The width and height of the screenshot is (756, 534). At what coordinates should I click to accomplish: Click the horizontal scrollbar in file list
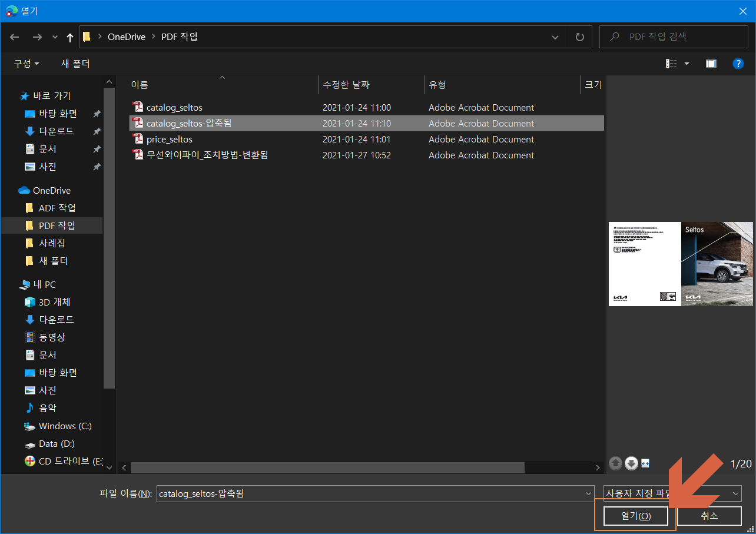click(x=327, y=467)
